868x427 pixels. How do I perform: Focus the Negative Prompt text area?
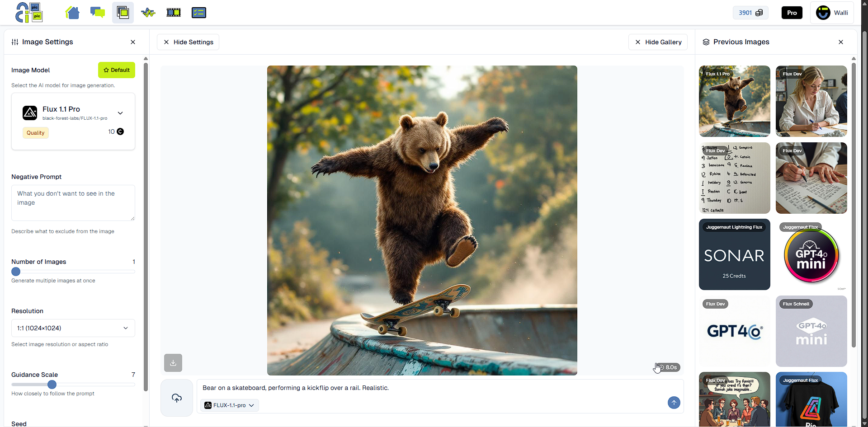tap(73, 203)
